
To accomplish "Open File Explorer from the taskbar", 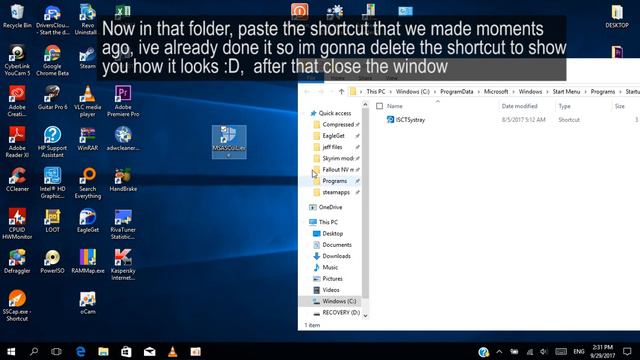I will point(103,351).
